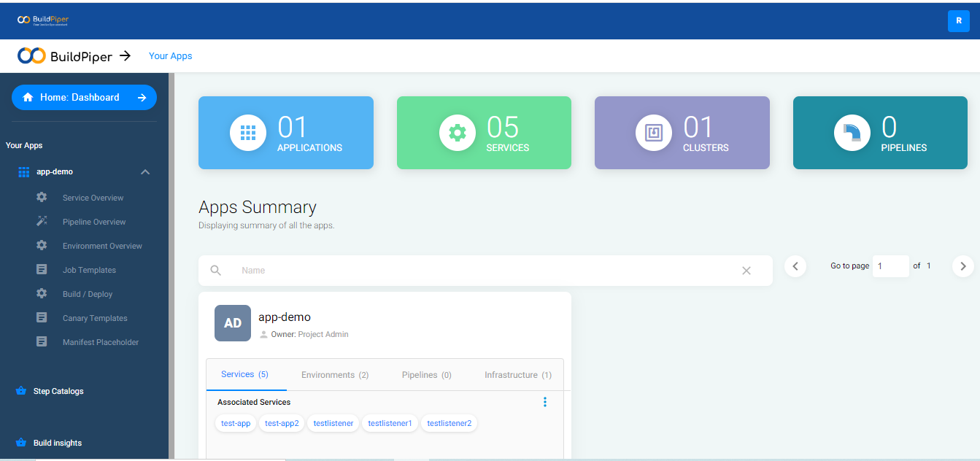
Task: Open the three-dot Associated Services menu
Action: (x=545, y=402)
